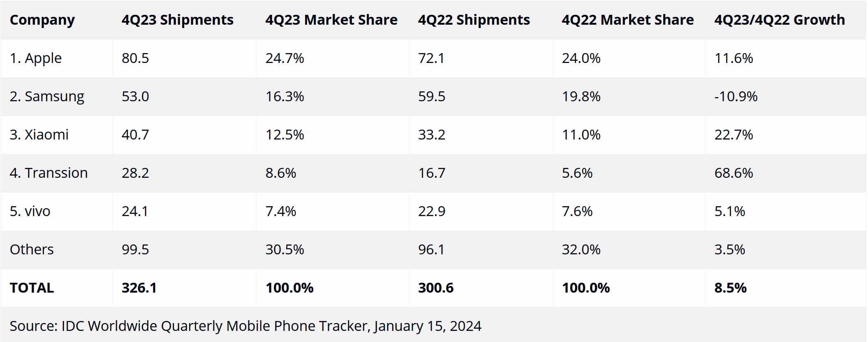Select the 4. Transsion company cell
This screenshot has height=342, width=868.
(49, 173)
